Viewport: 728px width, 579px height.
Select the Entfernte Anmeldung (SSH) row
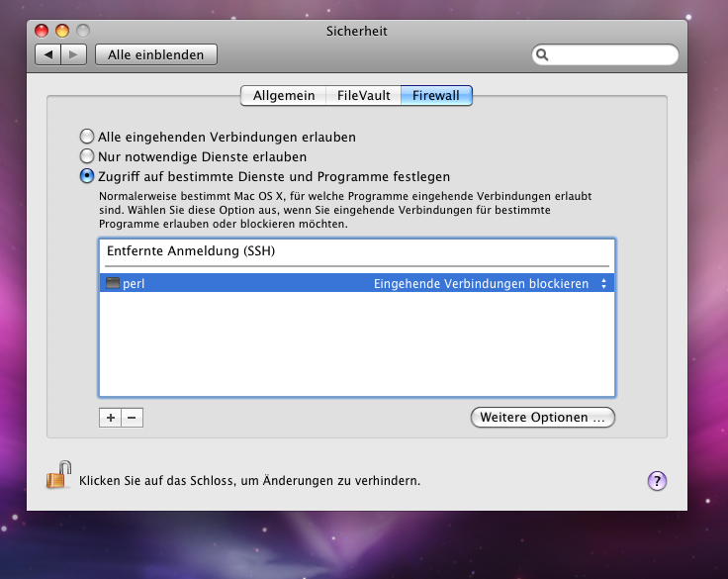tap(356, 251)
